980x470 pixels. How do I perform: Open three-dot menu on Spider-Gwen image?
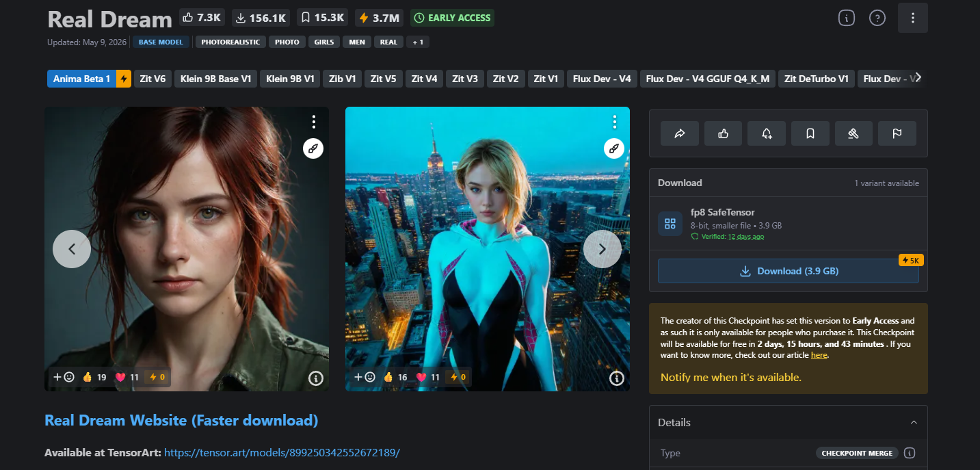coord(615,122)
